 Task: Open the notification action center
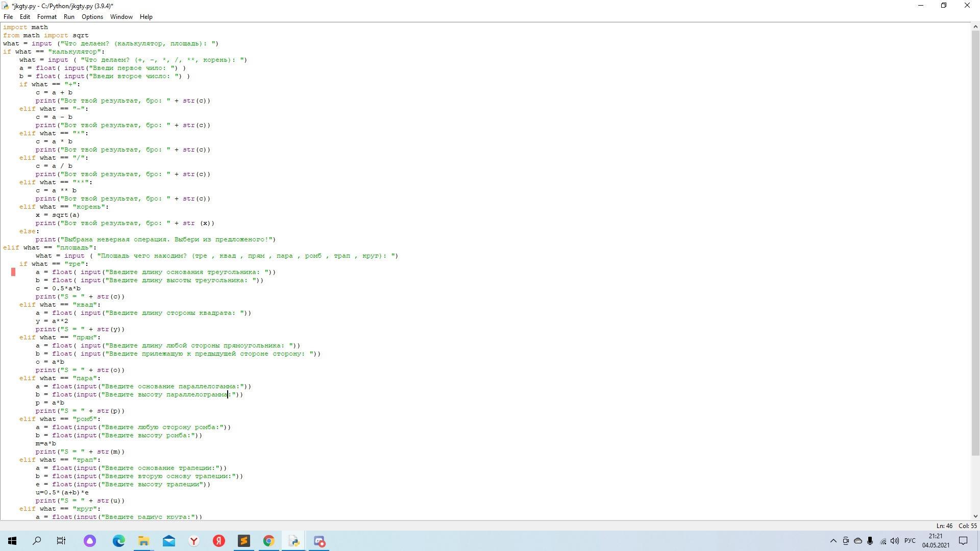[x=963, y=541]
